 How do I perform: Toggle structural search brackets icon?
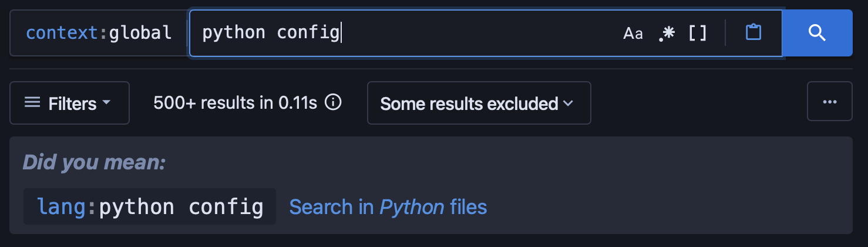[697, 34]
